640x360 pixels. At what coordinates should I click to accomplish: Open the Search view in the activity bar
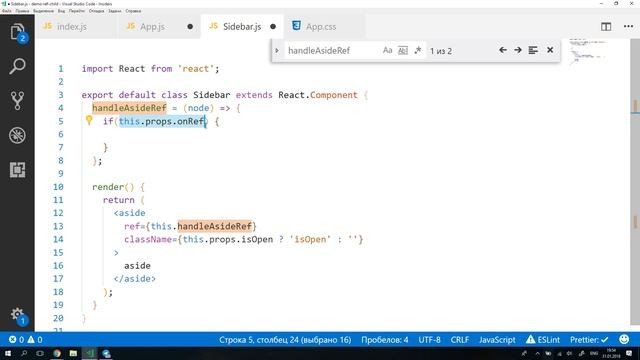click(x=17, y=66)
